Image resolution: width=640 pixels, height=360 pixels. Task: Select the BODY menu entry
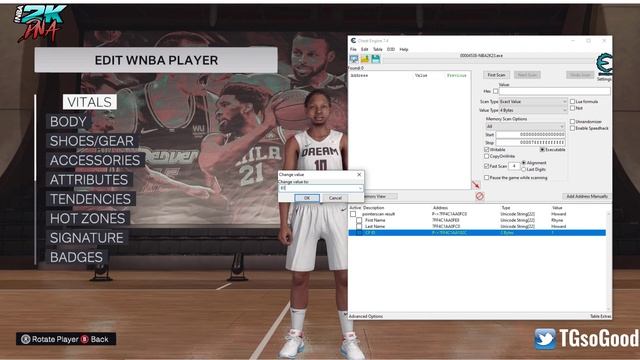click(x=68, y=122)
